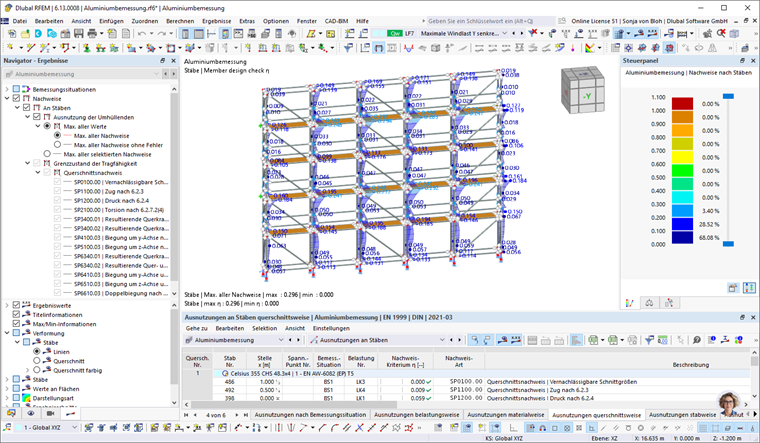The image size is (760, 443).
Task: Click the undo arrow icon
Action: click(x=141, y=33)
